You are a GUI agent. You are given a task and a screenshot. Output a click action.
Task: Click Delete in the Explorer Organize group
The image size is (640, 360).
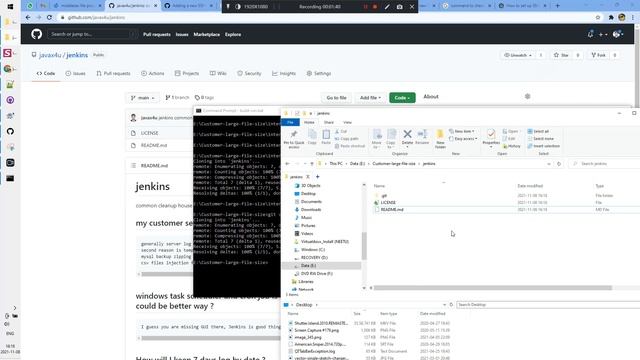407,138
